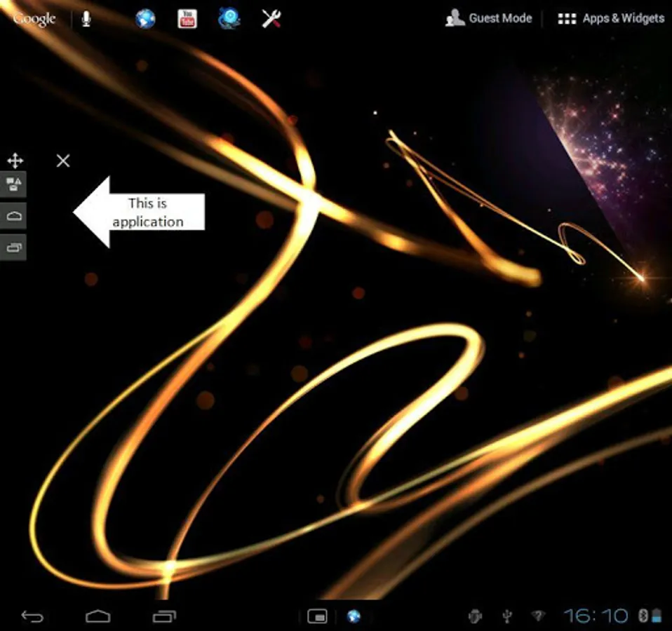Screen dimensions: 672x631
Task: Switch to Guest Mode
Action: coord(489,18)
